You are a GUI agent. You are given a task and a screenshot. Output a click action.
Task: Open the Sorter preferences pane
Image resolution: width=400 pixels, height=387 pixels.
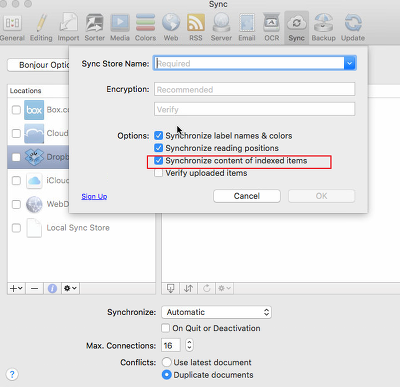coord(95,28)
